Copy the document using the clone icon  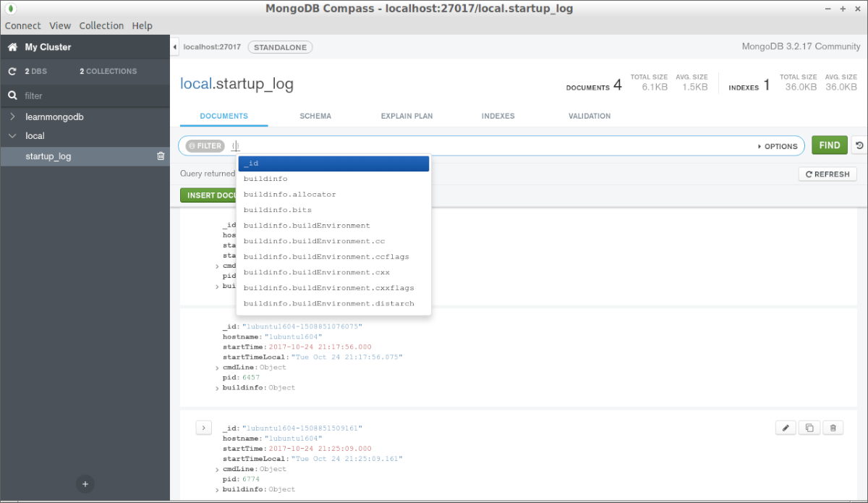(809, 428)
